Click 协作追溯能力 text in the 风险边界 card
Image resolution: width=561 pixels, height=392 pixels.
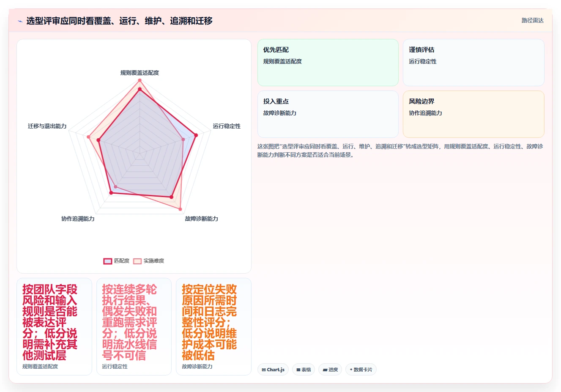coord(425,113)
